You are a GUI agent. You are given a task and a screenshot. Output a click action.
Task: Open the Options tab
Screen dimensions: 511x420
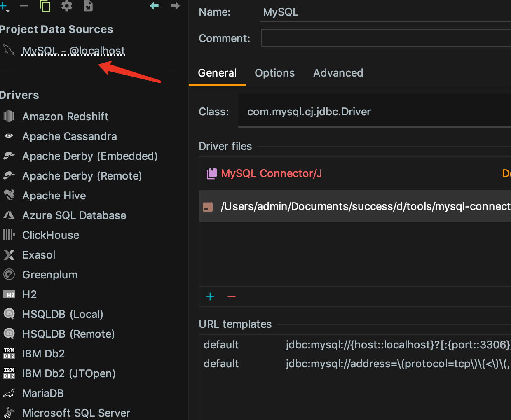tap(275, 73)
